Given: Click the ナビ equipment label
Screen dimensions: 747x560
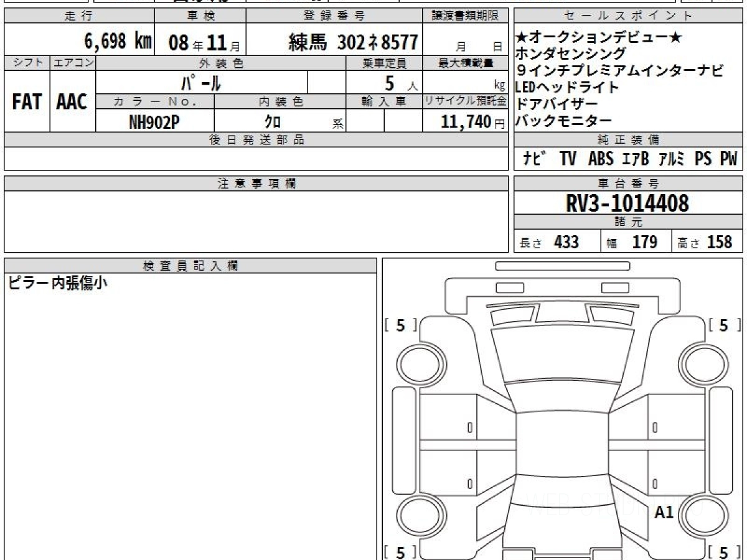Looking at the screenshot, I should pyautogui.click(x=534, y=159).
